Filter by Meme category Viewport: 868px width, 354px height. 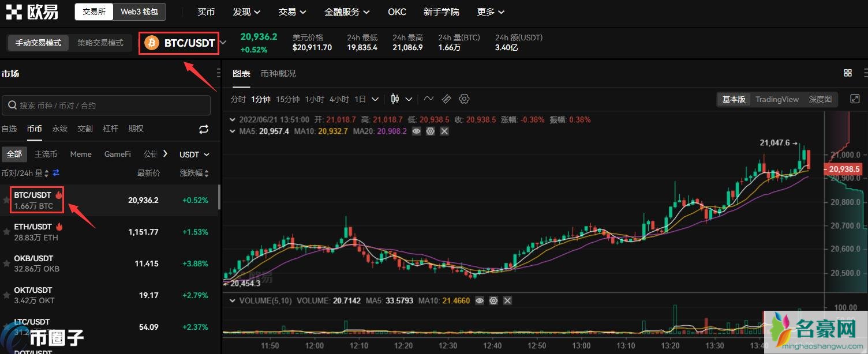tap(81, 155)
